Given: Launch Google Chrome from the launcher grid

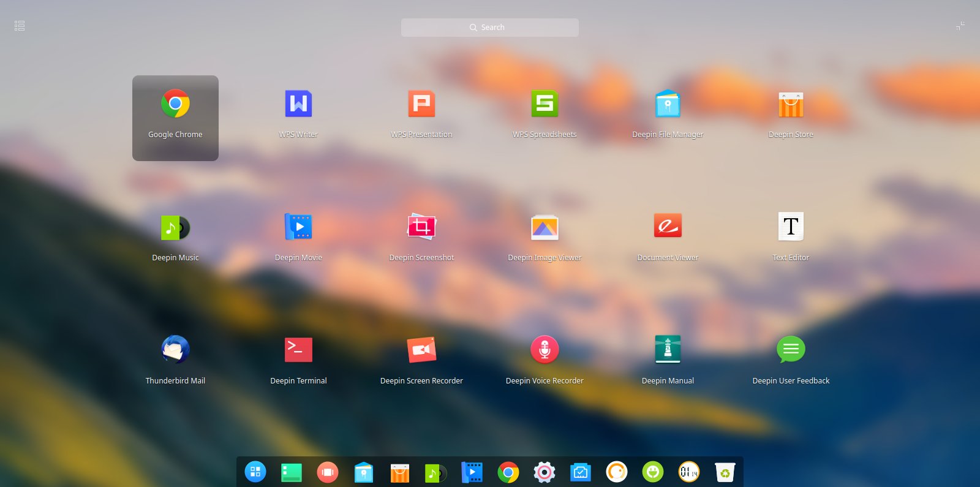Looking at the screenshot, I should (x=175, y=118).
